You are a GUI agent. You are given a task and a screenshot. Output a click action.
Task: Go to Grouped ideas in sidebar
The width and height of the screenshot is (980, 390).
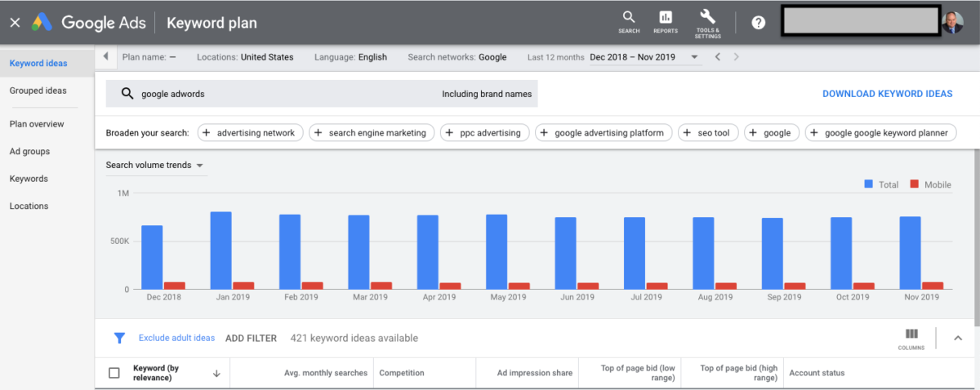pyautogui.click(x=38, y=91)
